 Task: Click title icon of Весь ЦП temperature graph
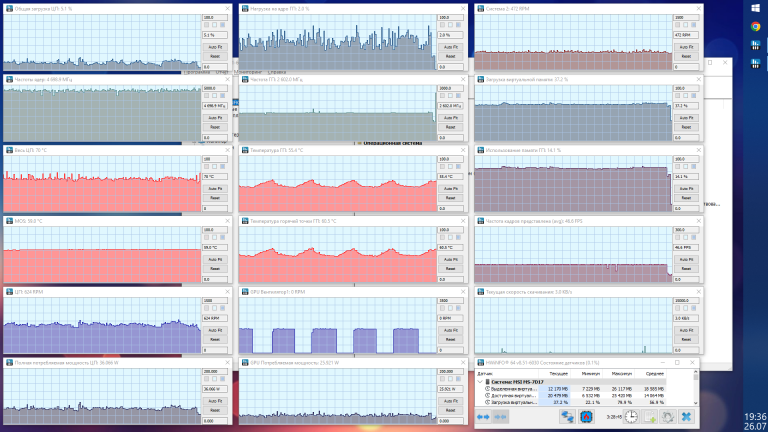[x=9, y=150]
